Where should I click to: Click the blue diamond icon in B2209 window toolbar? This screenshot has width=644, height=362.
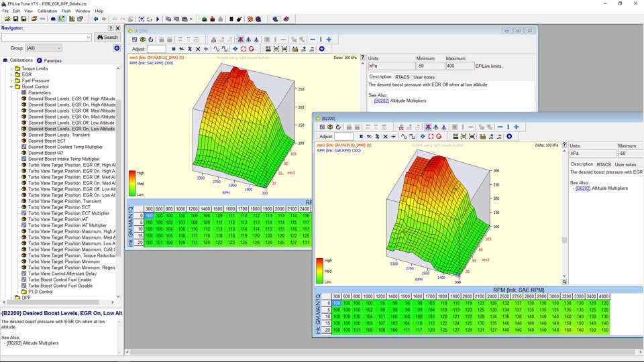(423, 136)
